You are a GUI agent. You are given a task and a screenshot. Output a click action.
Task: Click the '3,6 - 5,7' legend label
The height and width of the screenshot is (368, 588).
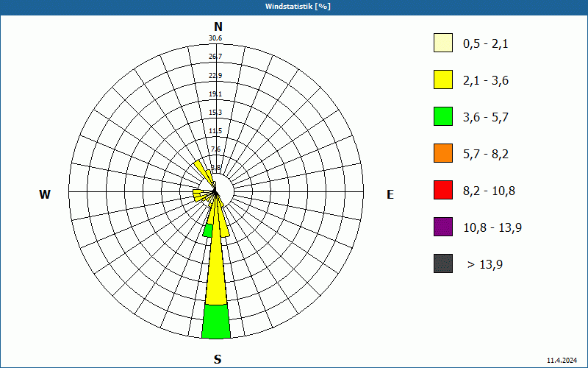point(486,118)
